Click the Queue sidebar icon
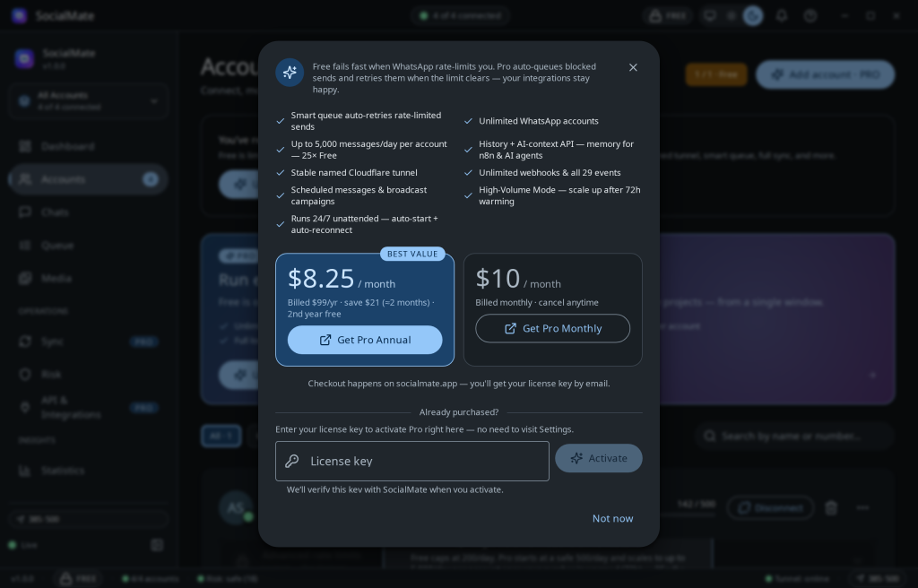Screen dimensions: 918x588 click(x=24, y=245)
